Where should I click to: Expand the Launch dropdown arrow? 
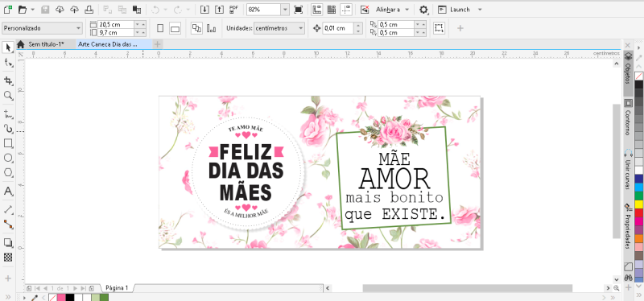tap(480, 10)
